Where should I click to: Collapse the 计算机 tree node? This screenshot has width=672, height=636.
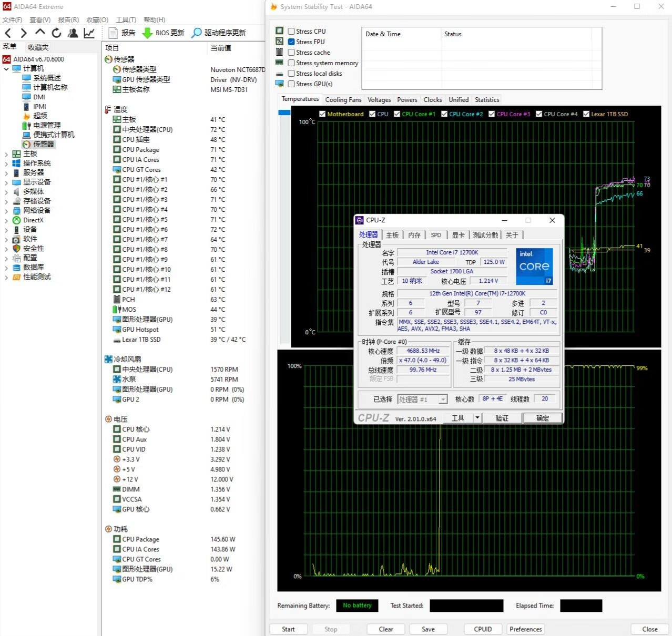[x=6, y=69]
